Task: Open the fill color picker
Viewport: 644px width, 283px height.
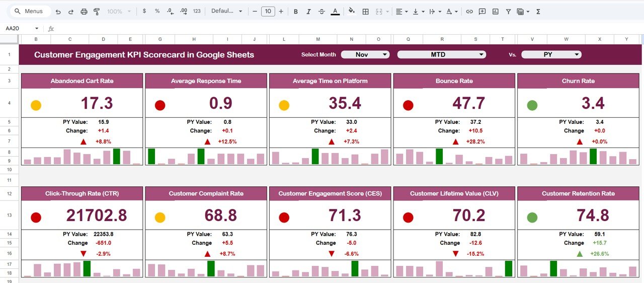Action: click(x=352, y=11)
